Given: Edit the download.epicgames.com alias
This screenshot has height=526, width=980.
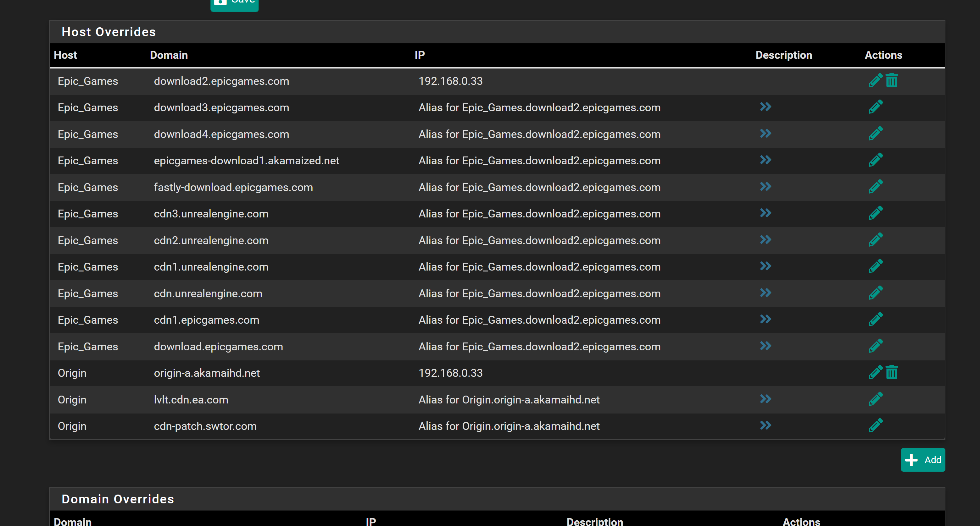Looking at the screenshot, I should coord(875,346).
